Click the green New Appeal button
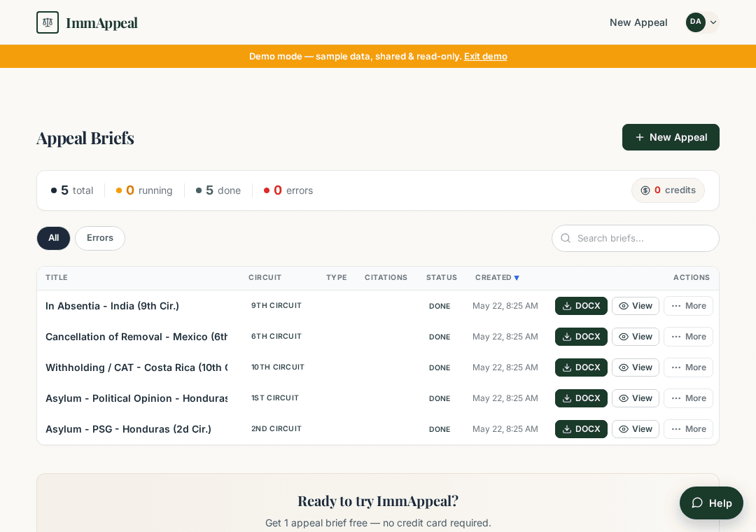The width and height of the screenshot is (756, 532). 671,137
